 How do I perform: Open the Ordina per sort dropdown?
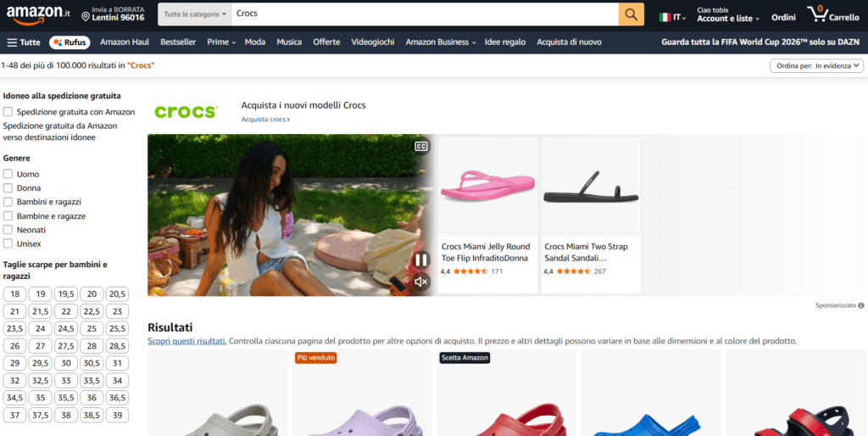pos(816,66)
